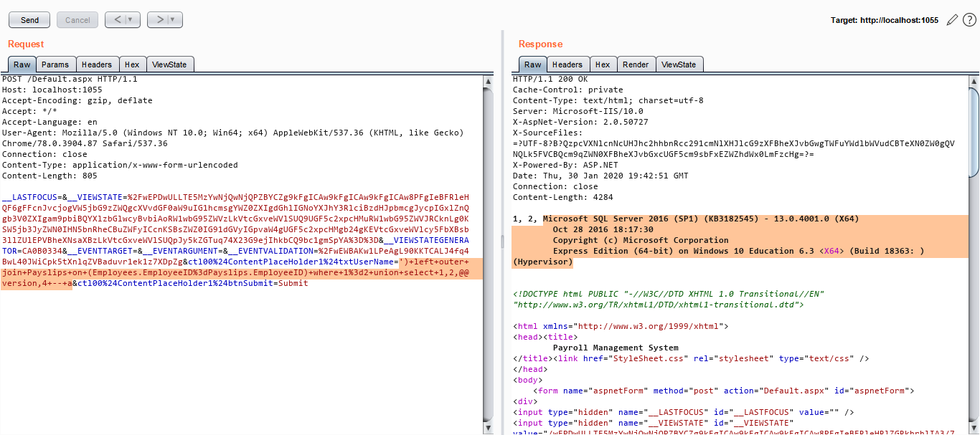Screen dimensions: 980x435
Task: Edit target with the pencil icon
Action: tap(952, 20)
